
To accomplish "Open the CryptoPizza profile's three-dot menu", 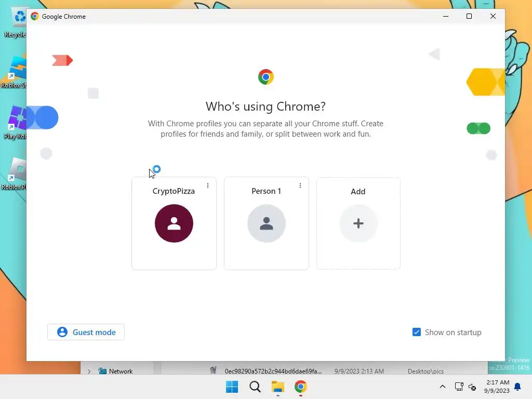I will pyautogui.click(x=208, y=185).
